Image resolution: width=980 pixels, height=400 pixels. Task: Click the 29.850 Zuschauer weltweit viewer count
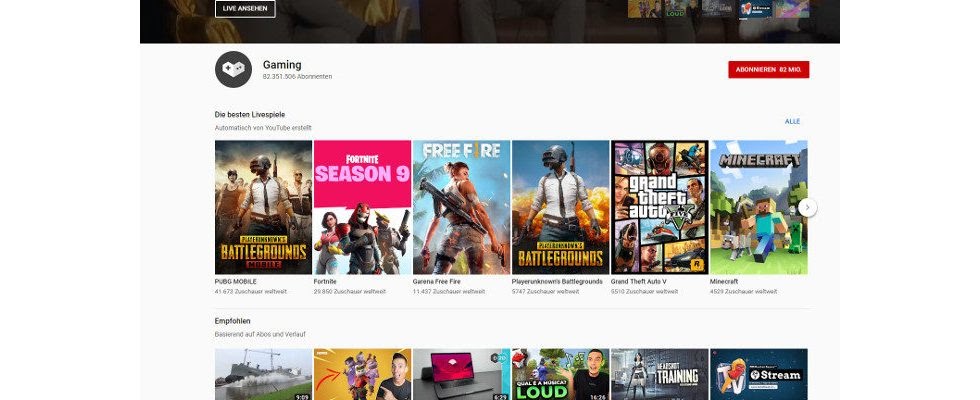[349, 292]
